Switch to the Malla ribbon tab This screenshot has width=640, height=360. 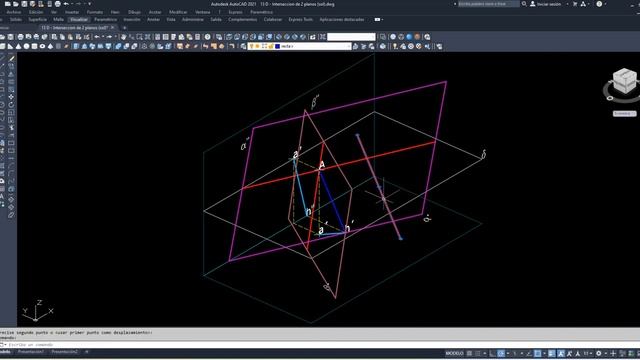click(x=58, y=20)
